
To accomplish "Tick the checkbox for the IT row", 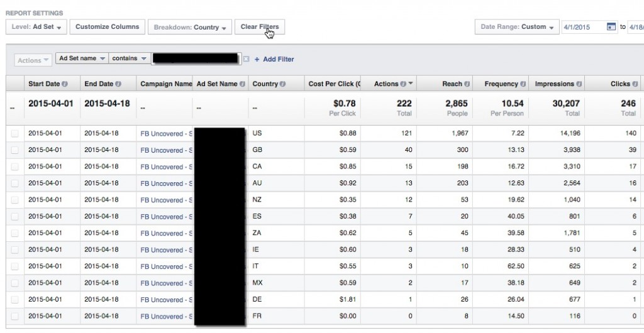I will click(x=15, y=266).
